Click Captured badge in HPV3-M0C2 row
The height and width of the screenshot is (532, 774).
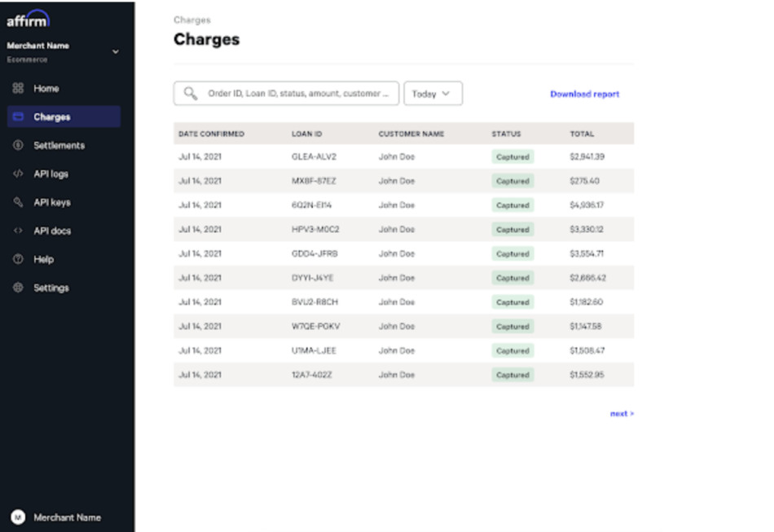512,229
